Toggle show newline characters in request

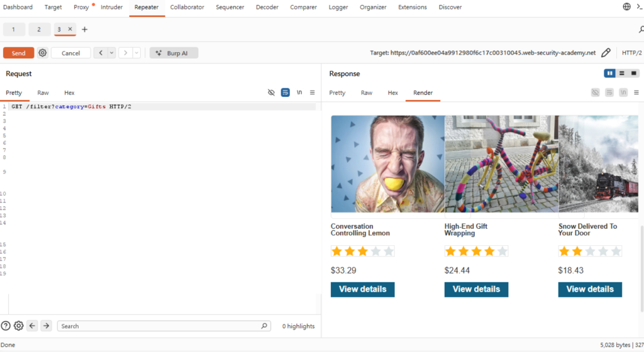299,92
